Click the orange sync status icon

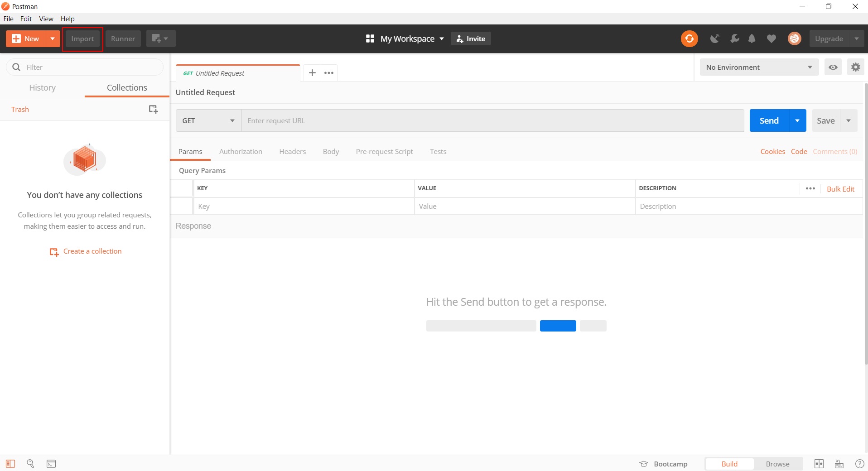(x=689, y=38)
